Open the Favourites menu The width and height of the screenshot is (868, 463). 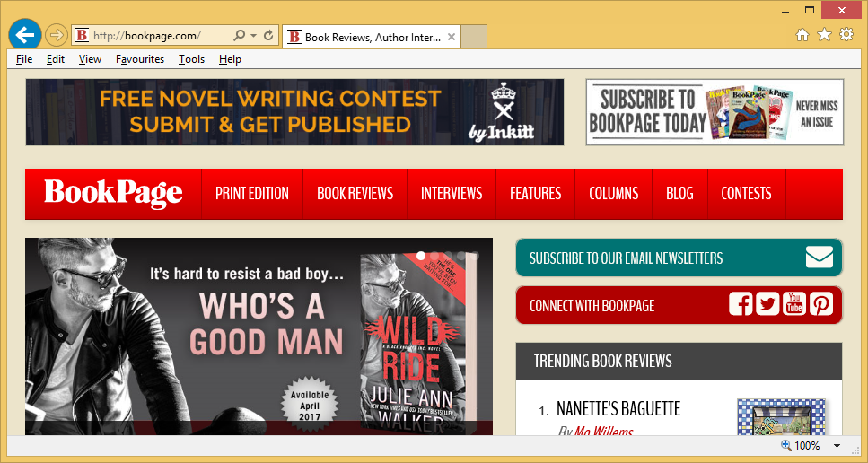coord(140,59)
